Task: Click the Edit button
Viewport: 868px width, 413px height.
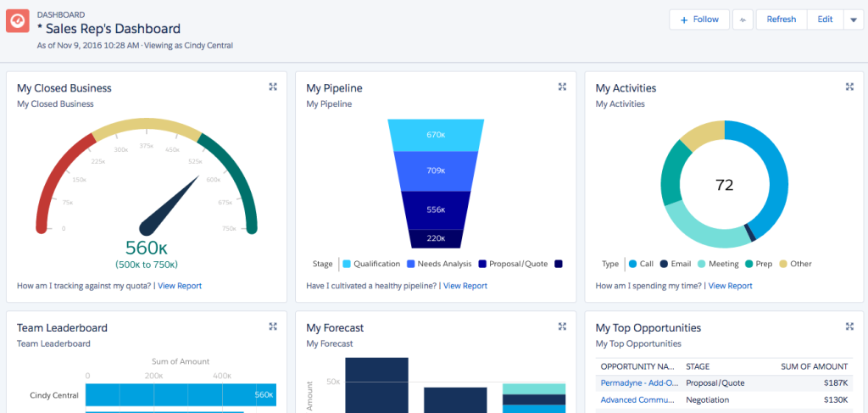Action: 825,20
